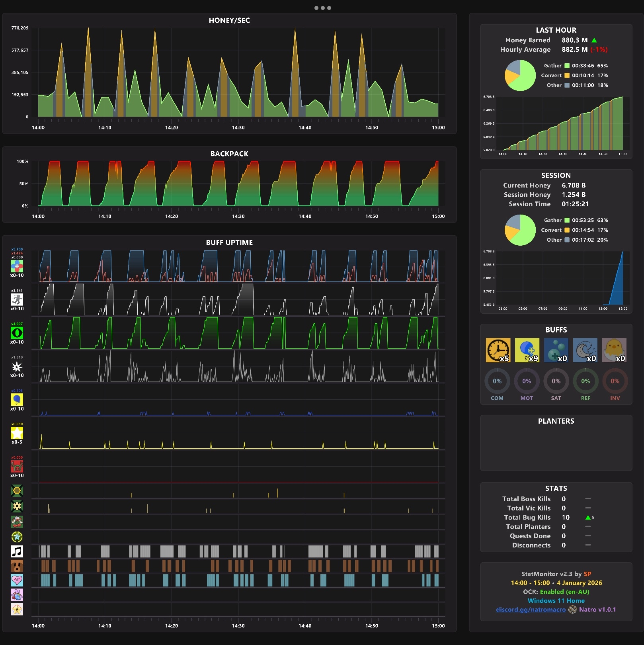The height and width of the screenshot is (645, 644).
Task: Click the bear face buff icon
Action: pyautogui.click(x=17, y=566)
